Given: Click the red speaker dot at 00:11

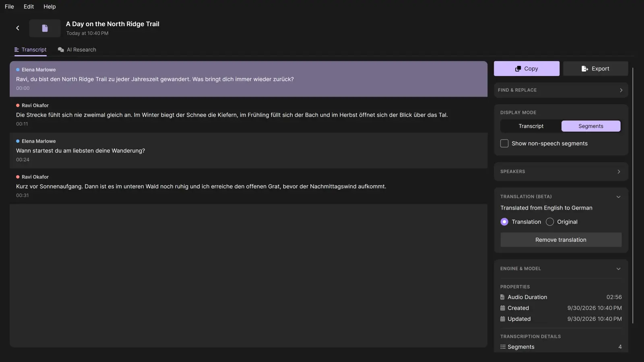Looking at the screenshot, I should 18,105.
